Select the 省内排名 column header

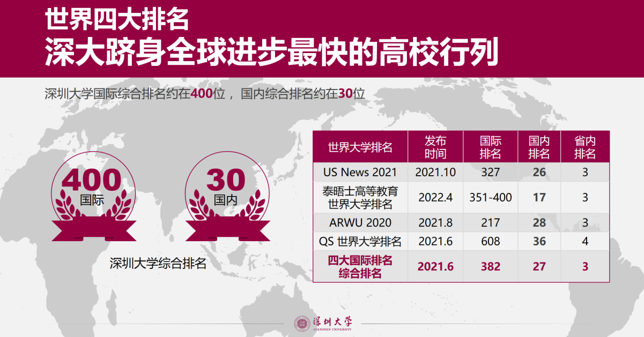pos(585,147)
